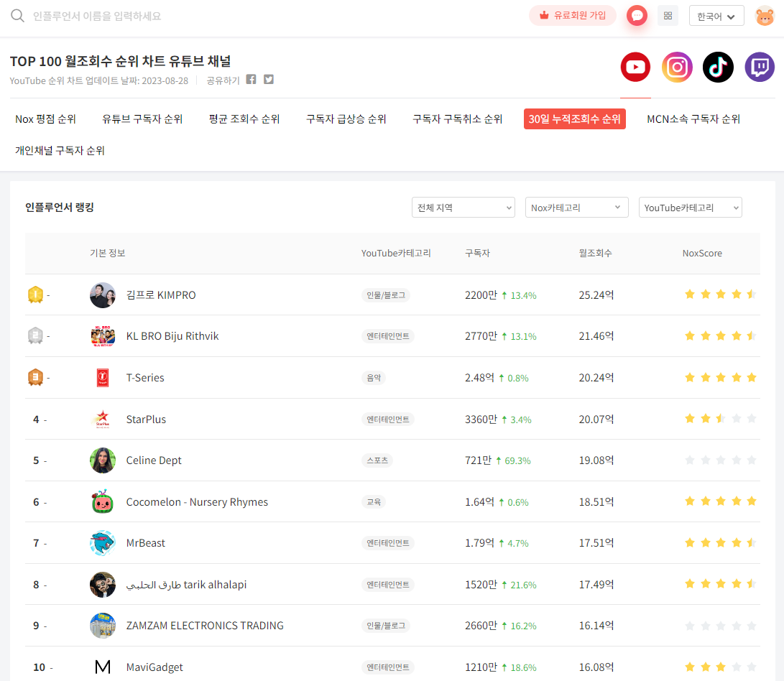Click silver second-place medal badge
The width and height of the screenshot is (784, 681).
[35, 335]
